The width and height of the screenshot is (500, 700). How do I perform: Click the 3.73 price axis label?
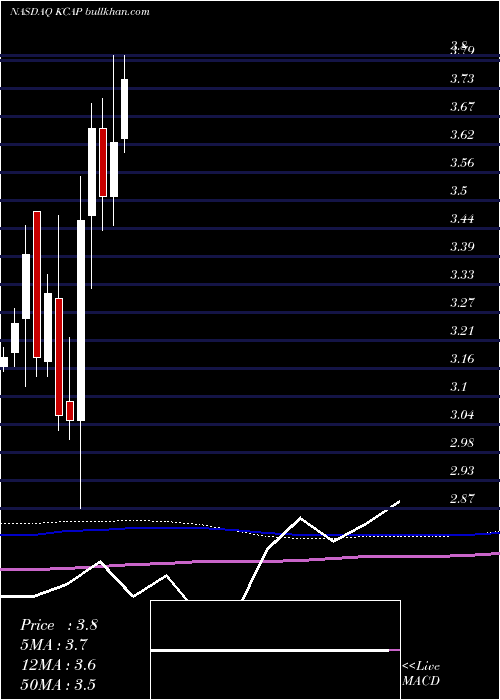click(462, 79)
